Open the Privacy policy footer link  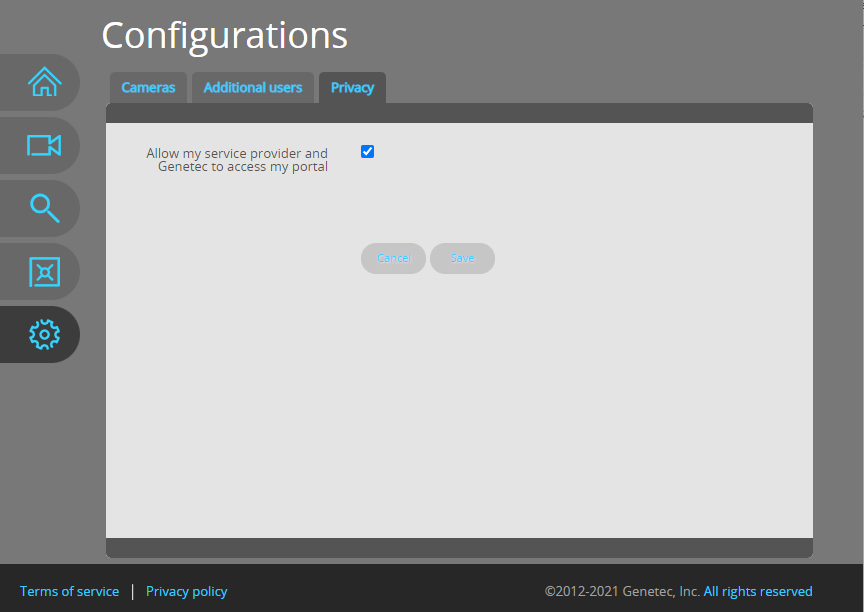[x=186, y=591]
